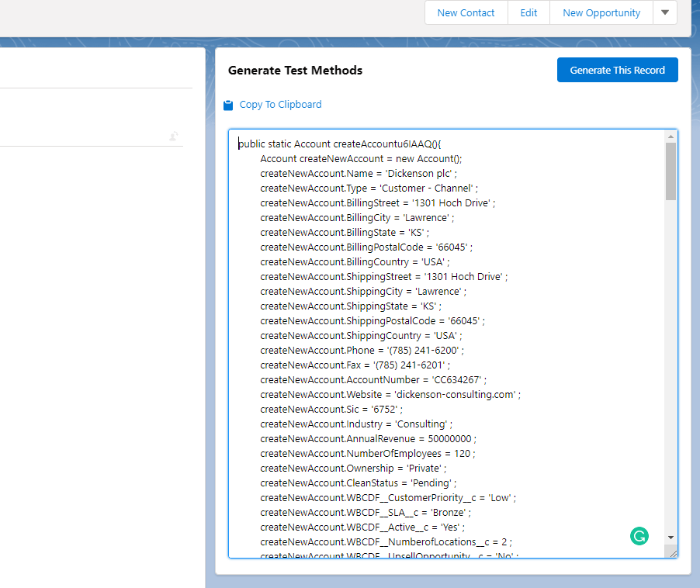
Task: Click the line setting Website to dickenson-consulting.com
Action: (390, 394)
